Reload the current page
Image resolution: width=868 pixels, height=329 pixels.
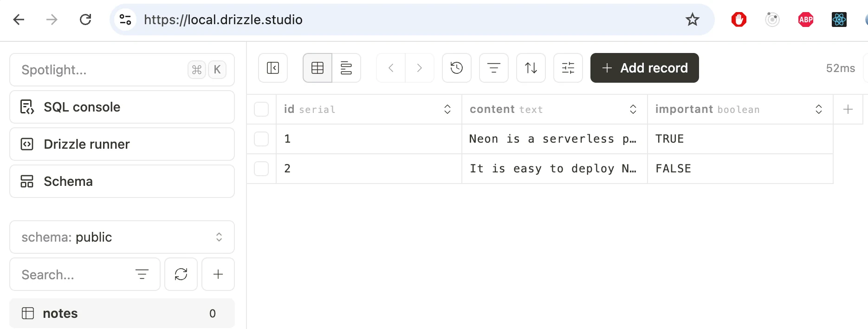click(x=85, y=20)
